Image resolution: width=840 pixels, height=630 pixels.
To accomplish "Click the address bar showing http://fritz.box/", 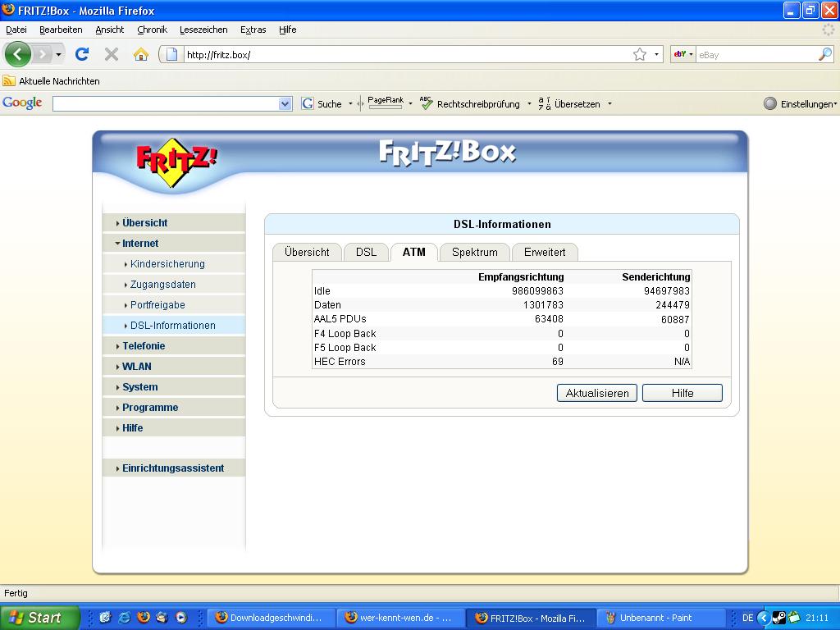I will pyautogui.click(x=407, y=55).
